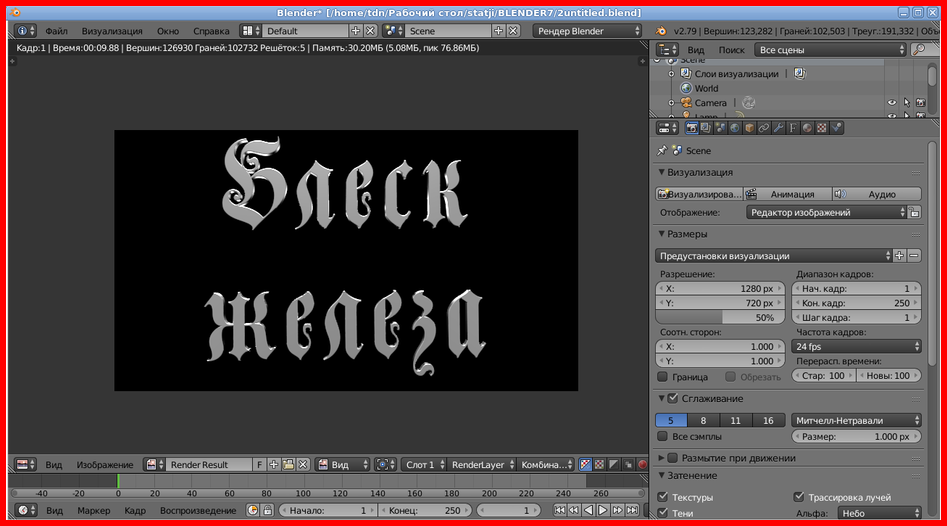
Task: Open the Particles properties tab
Action: 836,128
